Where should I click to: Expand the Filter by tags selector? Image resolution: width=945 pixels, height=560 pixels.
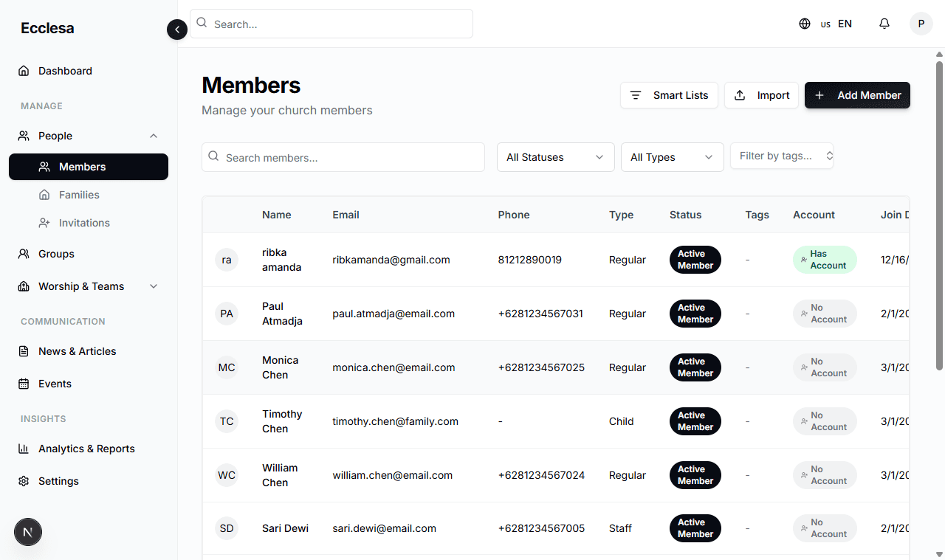781,156
